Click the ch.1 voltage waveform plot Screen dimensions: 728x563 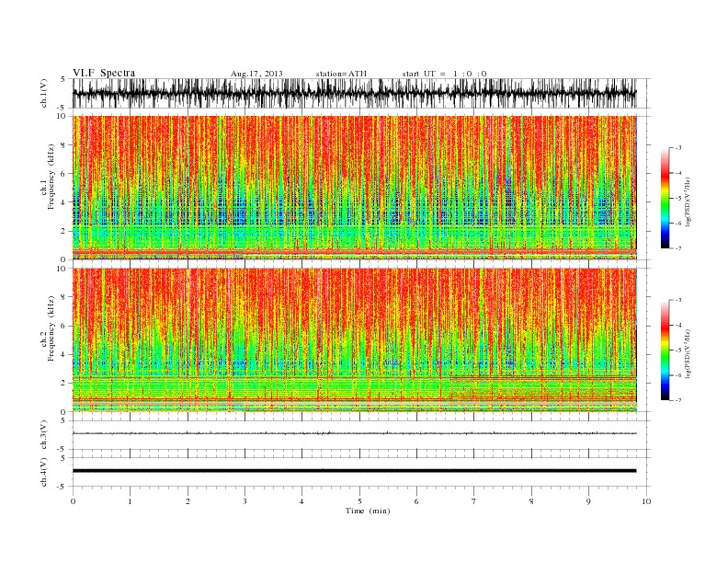pyautogui.click(x=354, y=93)
